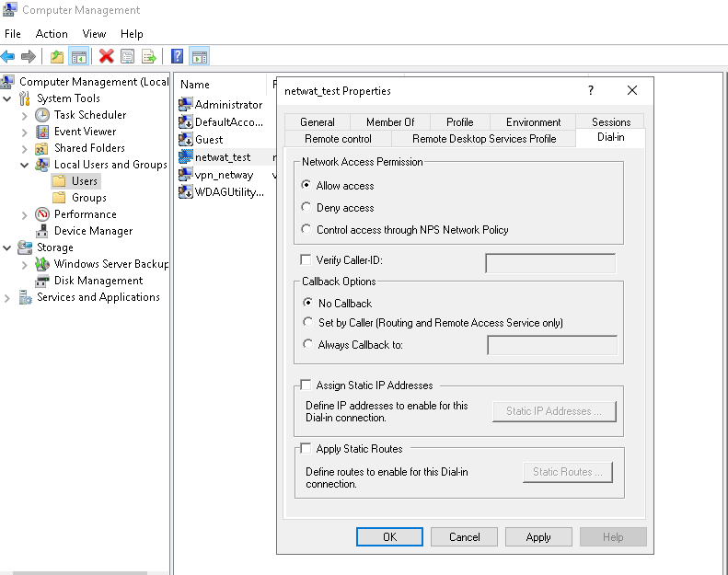Open the Action menu

click(52, 34)
